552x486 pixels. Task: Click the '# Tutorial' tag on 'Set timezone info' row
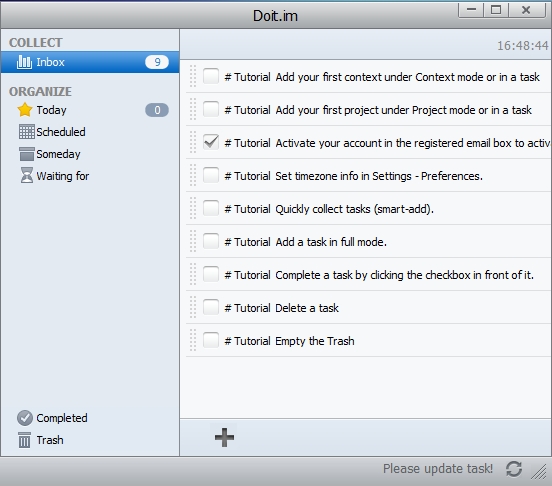coord(248,176)
